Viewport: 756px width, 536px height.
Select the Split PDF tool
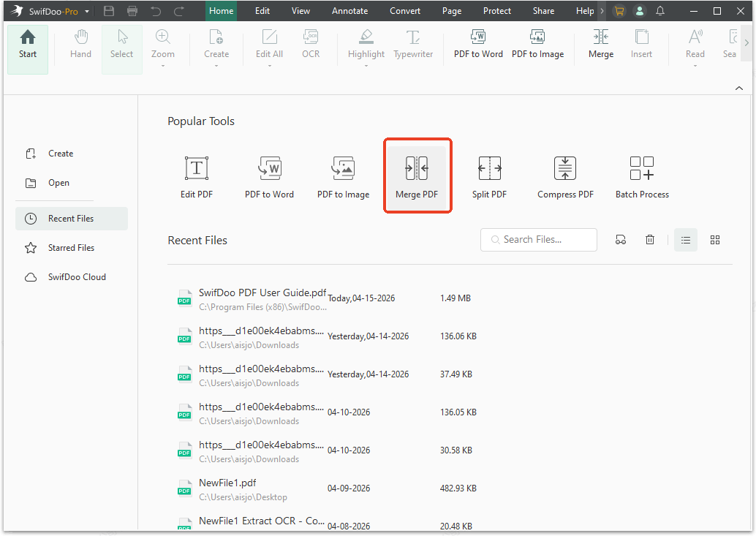point(489,175)
